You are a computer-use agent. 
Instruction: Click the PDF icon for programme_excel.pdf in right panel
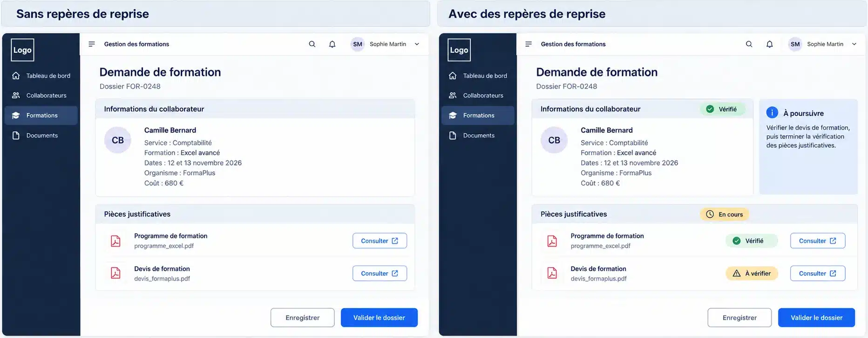552,241
